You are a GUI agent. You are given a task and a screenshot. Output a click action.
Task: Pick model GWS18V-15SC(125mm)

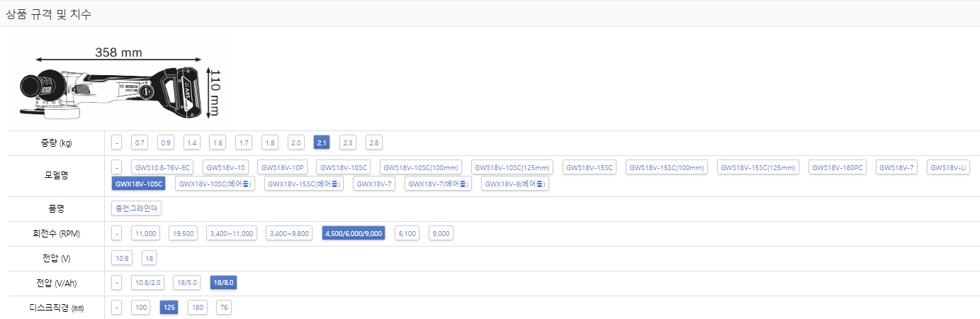758,167
